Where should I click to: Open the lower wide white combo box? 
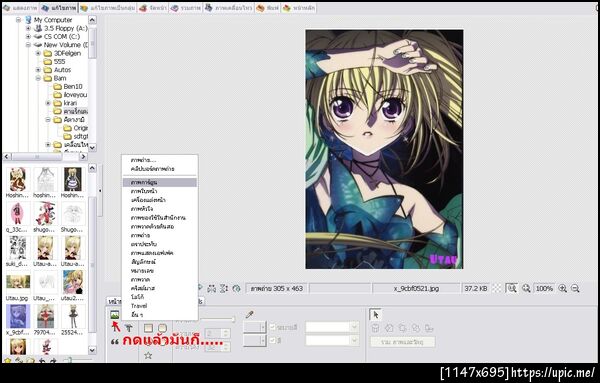[332, 340]
